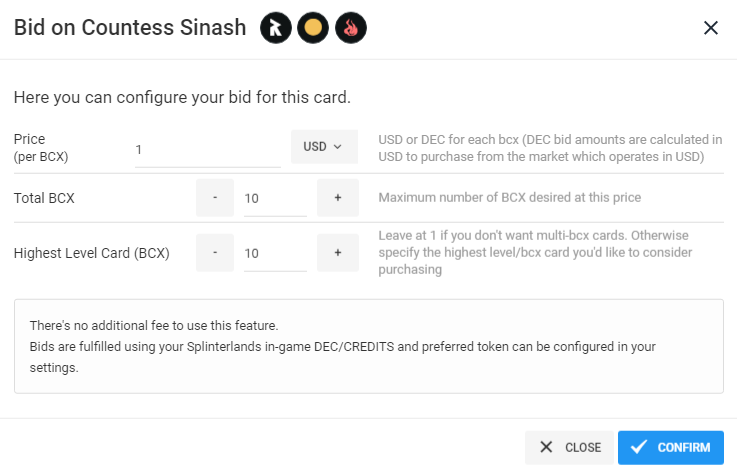
Task: Dismiss the bid dialog with the top-right X
Action: pos(711,28)
